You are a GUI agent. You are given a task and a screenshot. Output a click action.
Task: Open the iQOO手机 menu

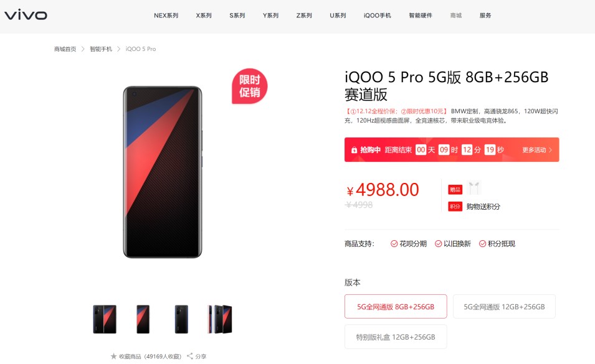click(x=377, y=16)
